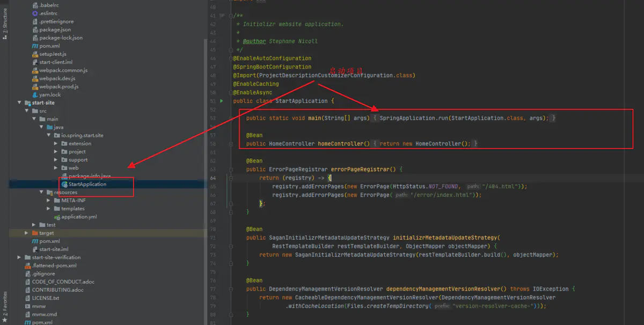Expand the target folder
Image resolution: width=644 pixels, height=325 pixels.
pyautogui.click(x=27, y=233)
